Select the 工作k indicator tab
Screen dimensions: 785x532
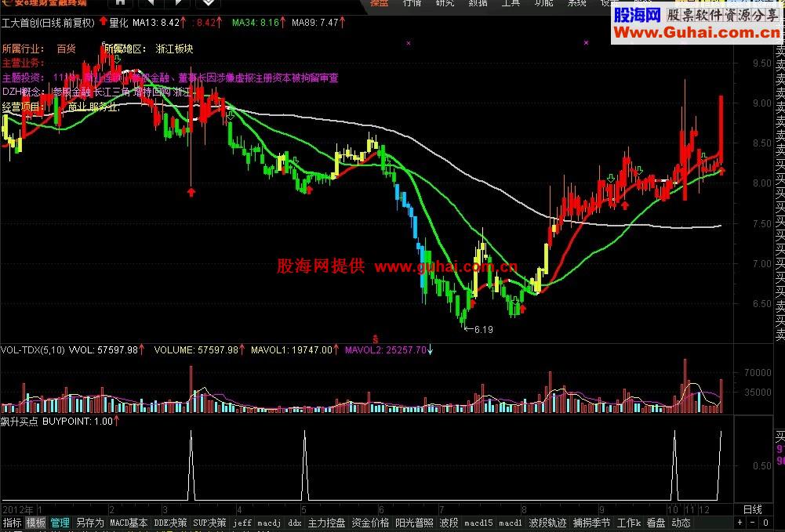click(x=629, y=523)
